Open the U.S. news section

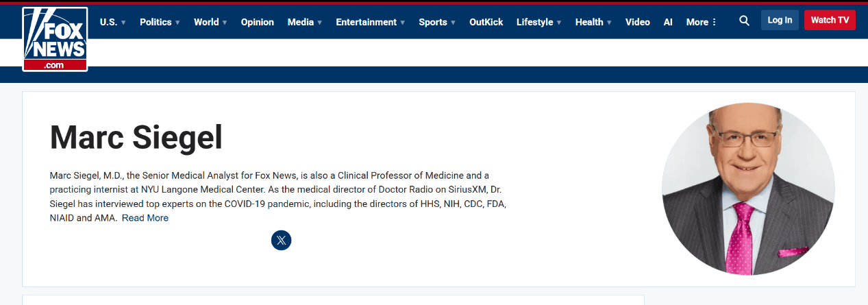[x=108, y=22]
